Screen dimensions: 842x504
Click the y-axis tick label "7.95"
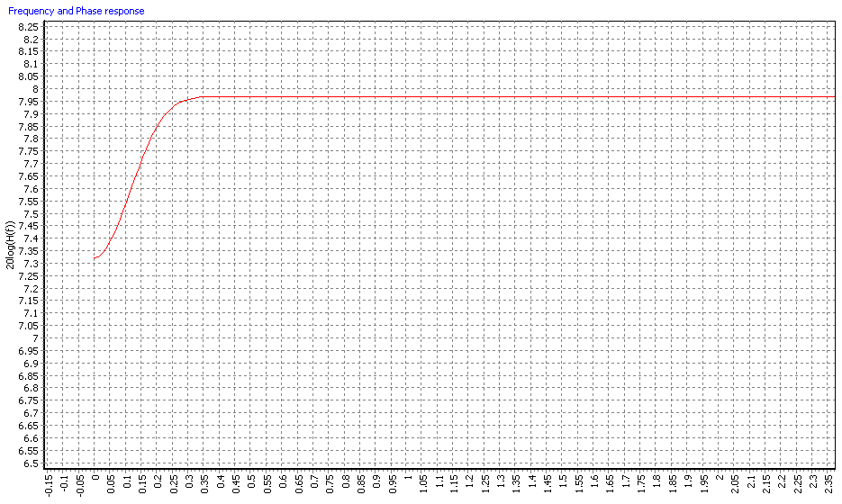pyautogui.click(x=28, y=102)
